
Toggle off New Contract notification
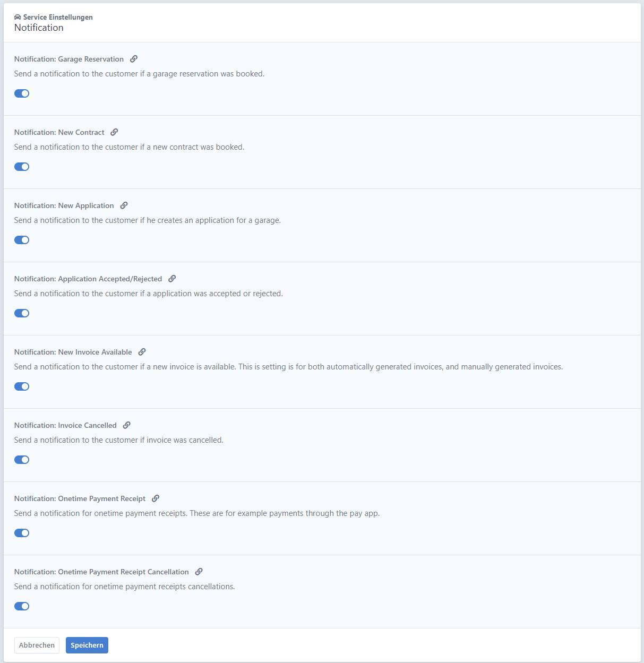tap(22, 167)
